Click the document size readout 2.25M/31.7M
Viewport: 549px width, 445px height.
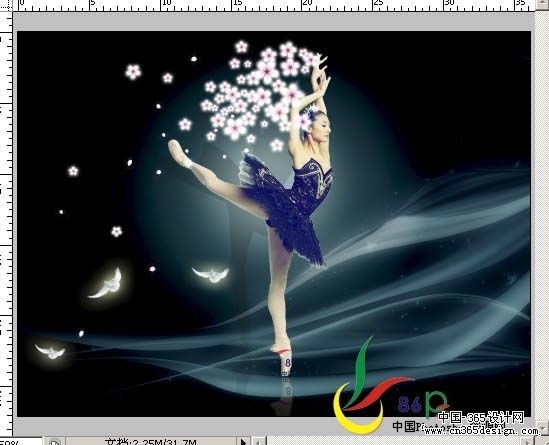click(151, 442)
